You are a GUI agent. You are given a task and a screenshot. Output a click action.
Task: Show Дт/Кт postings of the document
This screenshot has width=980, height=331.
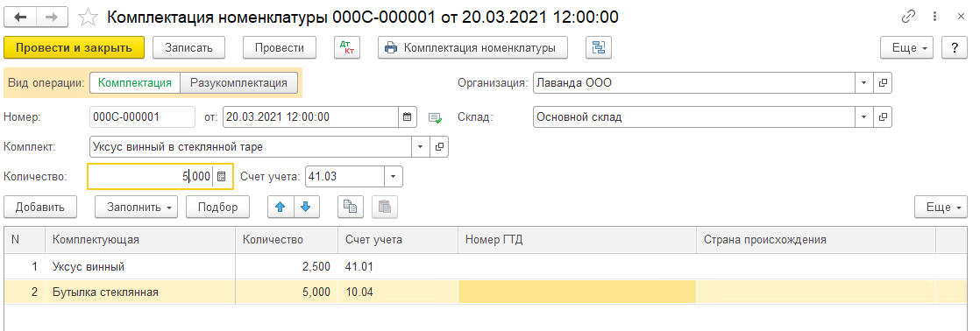click(347, 47)
